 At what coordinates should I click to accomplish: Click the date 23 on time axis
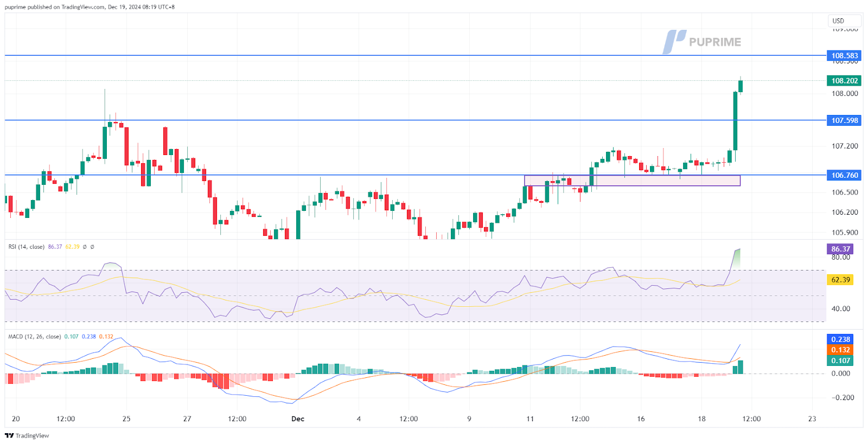[x=812, y=419]
